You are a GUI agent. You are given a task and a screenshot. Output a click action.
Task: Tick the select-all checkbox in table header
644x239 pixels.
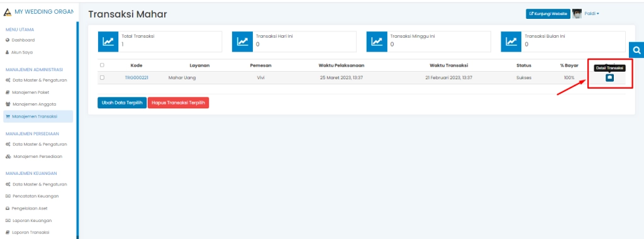tap(103, 65)
